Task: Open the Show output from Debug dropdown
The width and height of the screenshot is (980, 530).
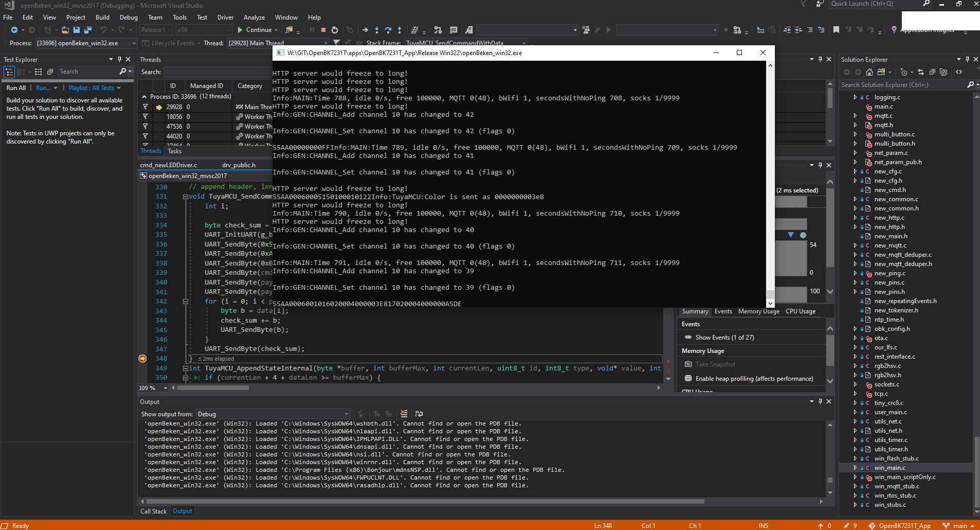Action: [x=273, y=414]
